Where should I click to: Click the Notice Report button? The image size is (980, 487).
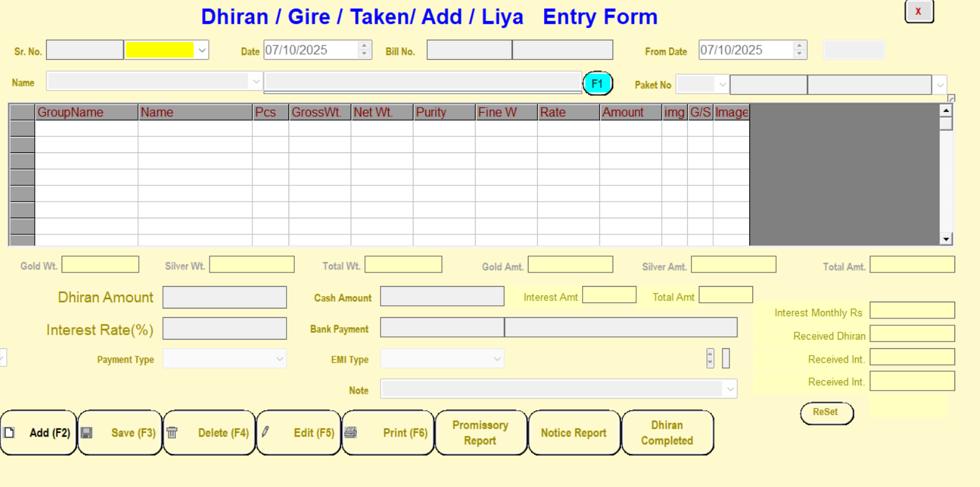coord(573,433)
